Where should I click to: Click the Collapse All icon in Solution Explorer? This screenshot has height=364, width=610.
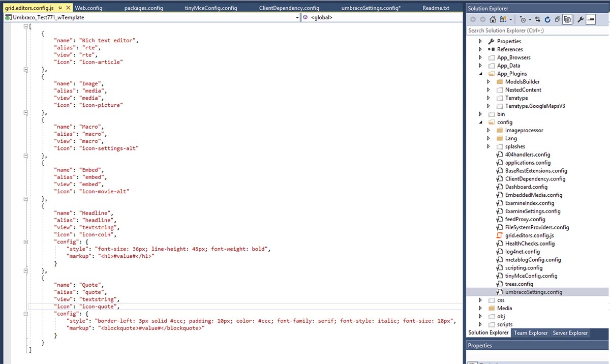tap(557, 19)
